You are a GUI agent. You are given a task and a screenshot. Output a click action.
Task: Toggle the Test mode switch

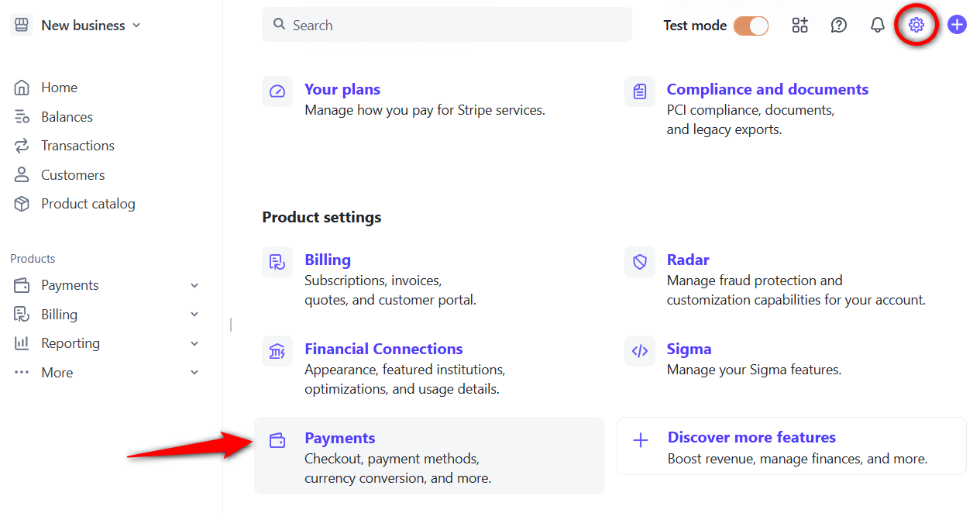point(751,26)
